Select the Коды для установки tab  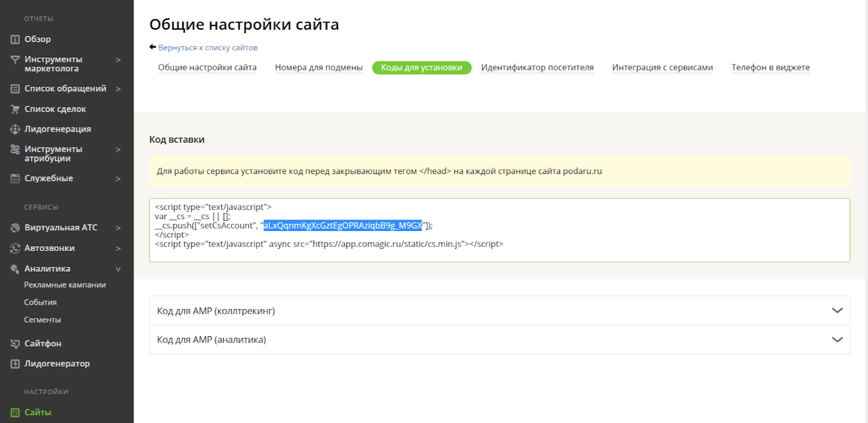(422, 68)
